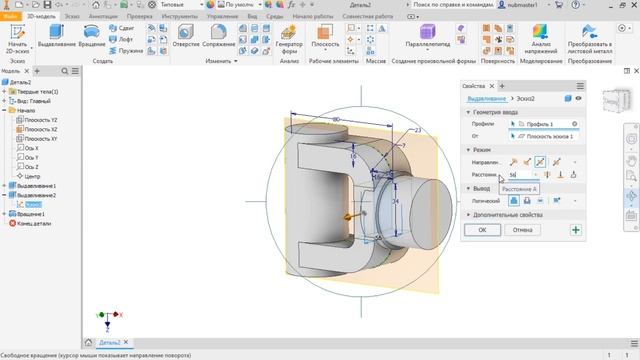Image resolution: width=640 pixels, height=360 pixels.
Task: Select the Плоскость work plane tool
Action: [325, 38]
